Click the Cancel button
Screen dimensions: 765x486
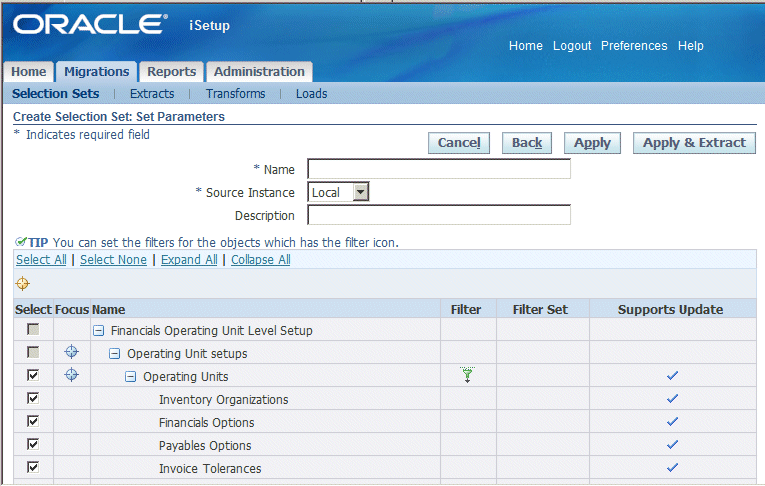[459, 143]
